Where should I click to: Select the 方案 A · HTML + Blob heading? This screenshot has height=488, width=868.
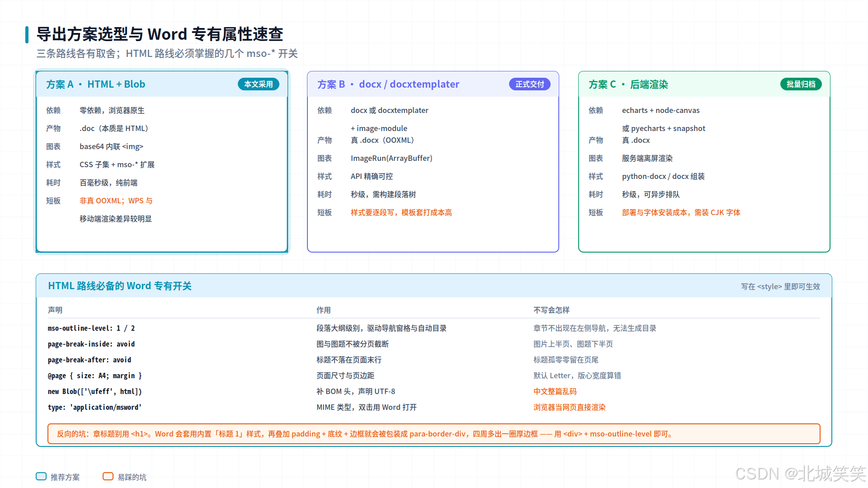95,84
